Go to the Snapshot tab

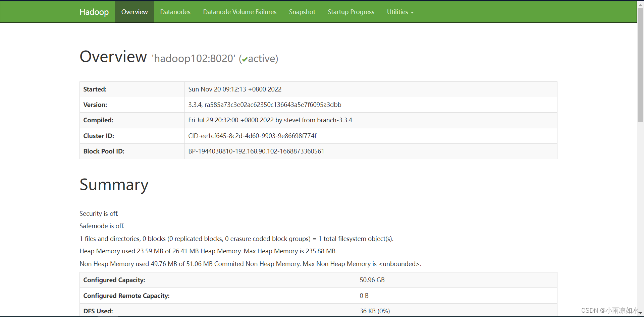pyautogui.click(x=302, y=12)
